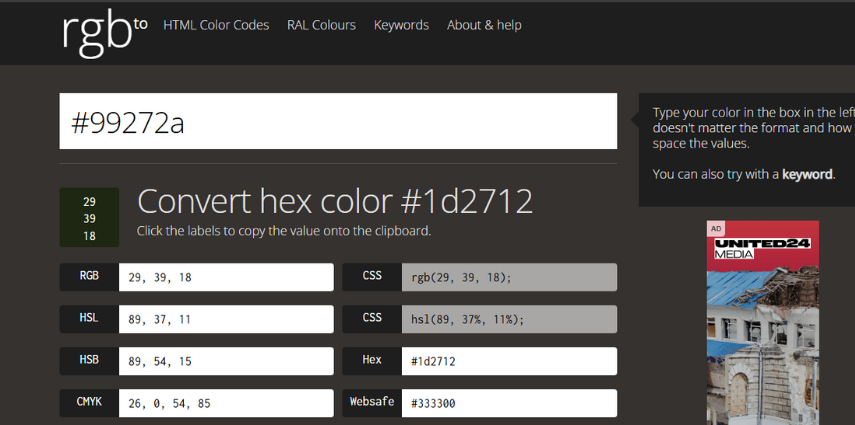Select the Hex value field #1d2712
The width and height of the screenshot is (855, 425).
pos(508,361)
